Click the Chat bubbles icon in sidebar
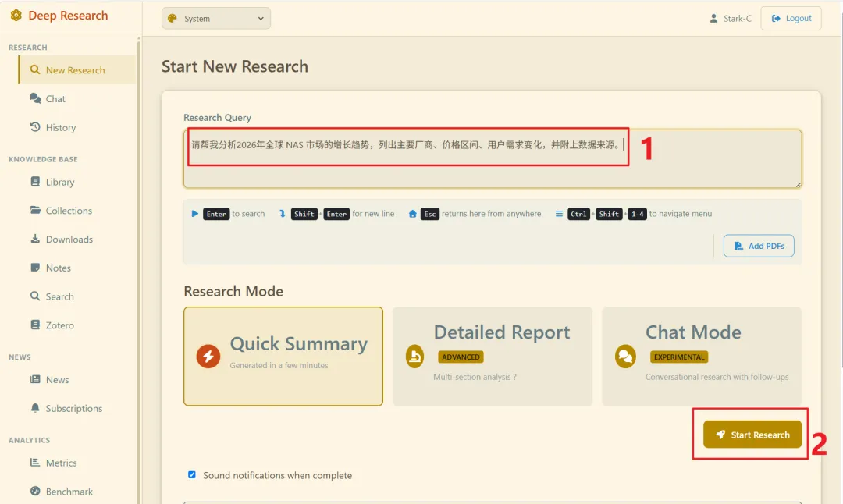The height and width of the screenshot is (504, 843). click(x=35, y=98)
